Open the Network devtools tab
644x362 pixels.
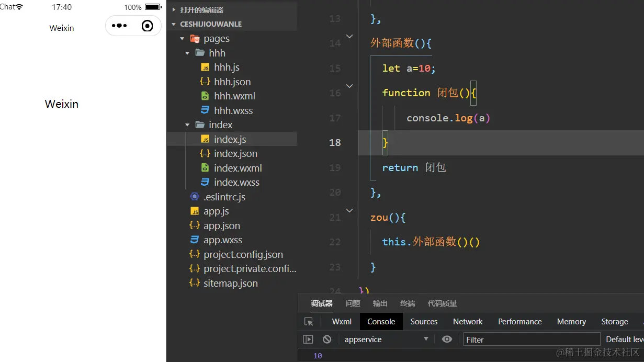pyautogui.click(x=468, y=322)
